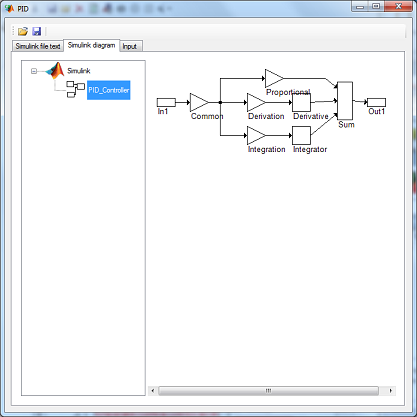Click the Out1 output port block
The image size is (417, 417).
pos(376,102)
